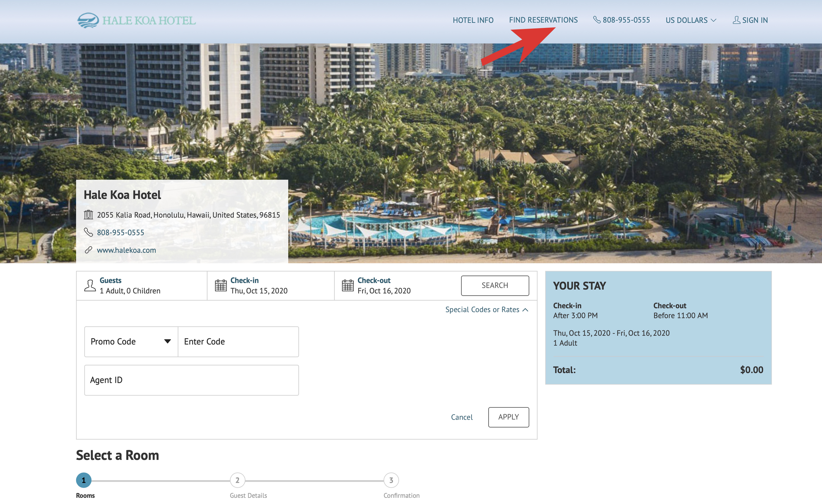This screenshot has width=822, height=504.
Task: Select the HOTEL INFO menu item
Action: (x=473, y=20)
